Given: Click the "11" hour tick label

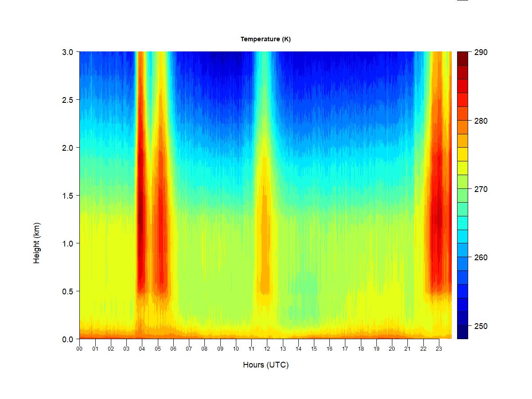Looking at the screenshot, I should tap(251, 349).
